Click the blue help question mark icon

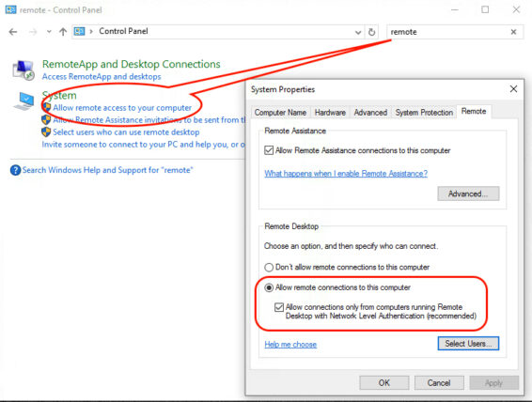[16, 170]
